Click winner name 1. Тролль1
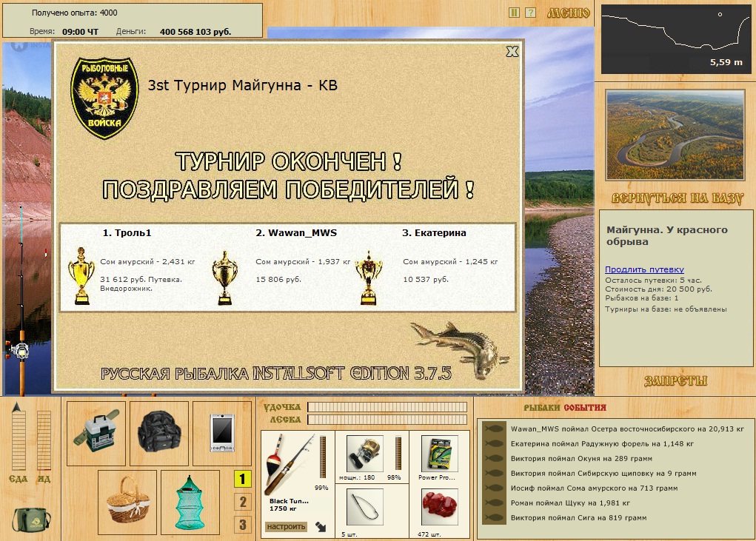This screenshot has height=541, width=756. pyautogui.click(x=127, y=232)
